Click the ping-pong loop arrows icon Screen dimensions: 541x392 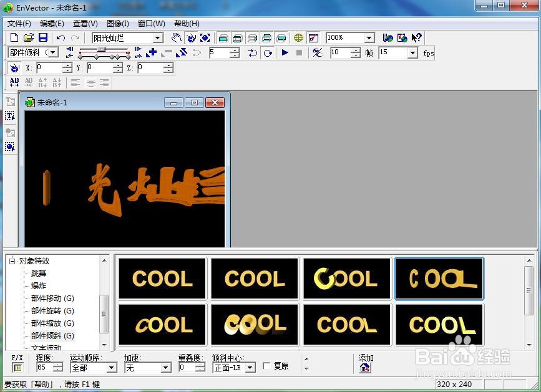pyautogui.click(x=252, y=53)
